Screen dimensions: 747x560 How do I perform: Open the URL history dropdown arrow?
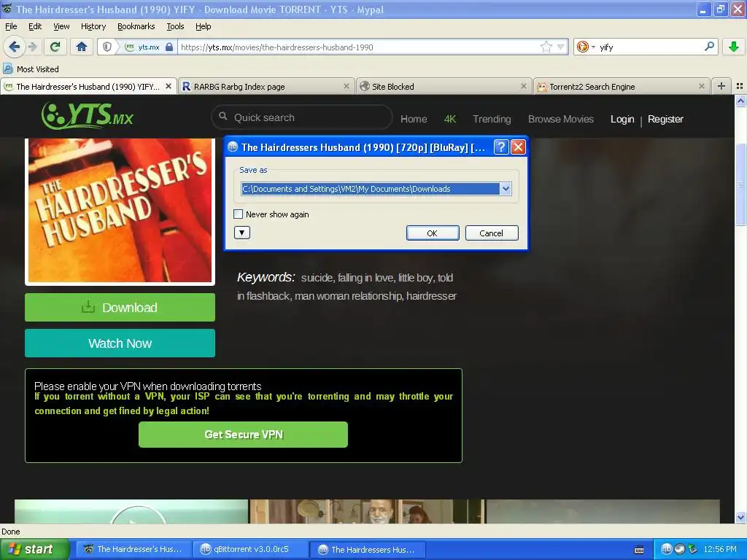(x=561, y=47)
